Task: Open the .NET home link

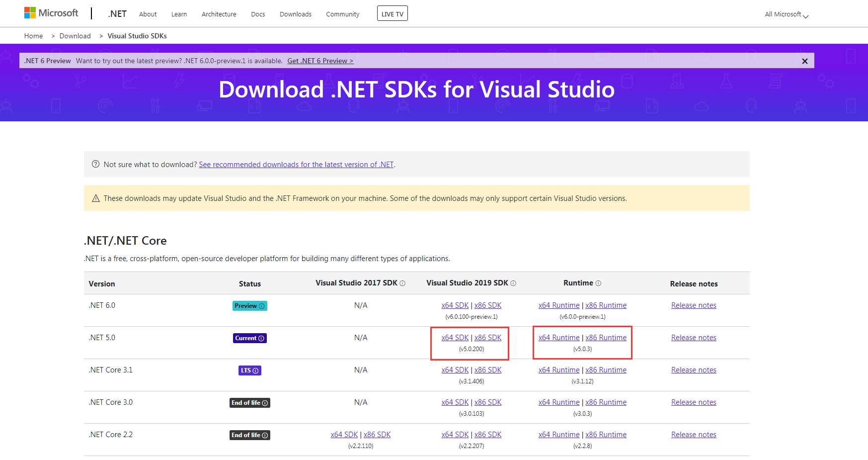Action: click(x=117, y=14)
